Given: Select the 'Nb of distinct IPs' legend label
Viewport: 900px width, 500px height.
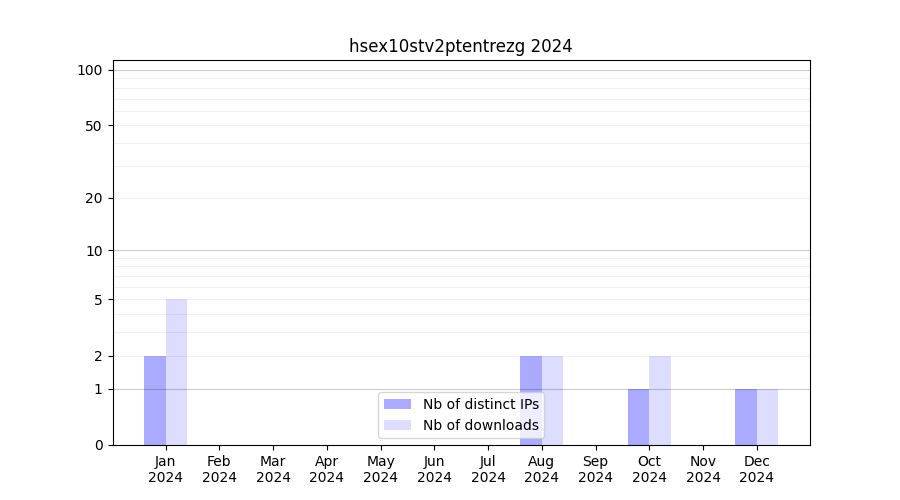Looking at the screenshot, I should point(480,404).
